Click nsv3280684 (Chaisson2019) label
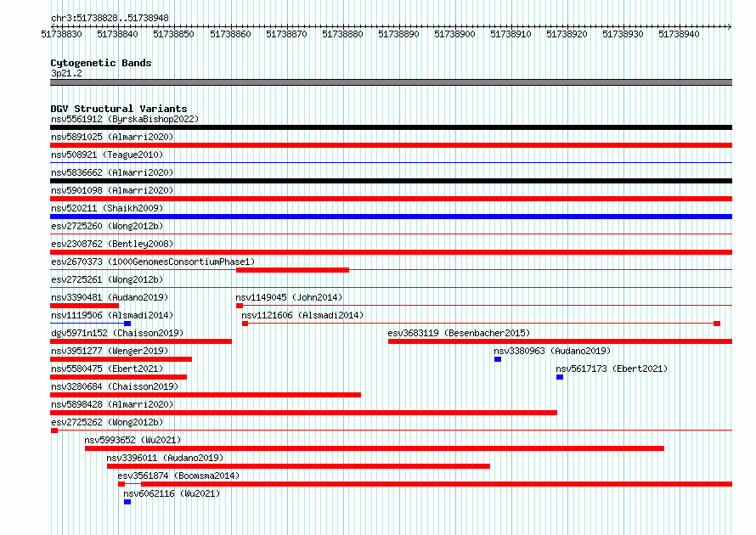The height and width of the screenshot is (535, 756). (115, 386)
